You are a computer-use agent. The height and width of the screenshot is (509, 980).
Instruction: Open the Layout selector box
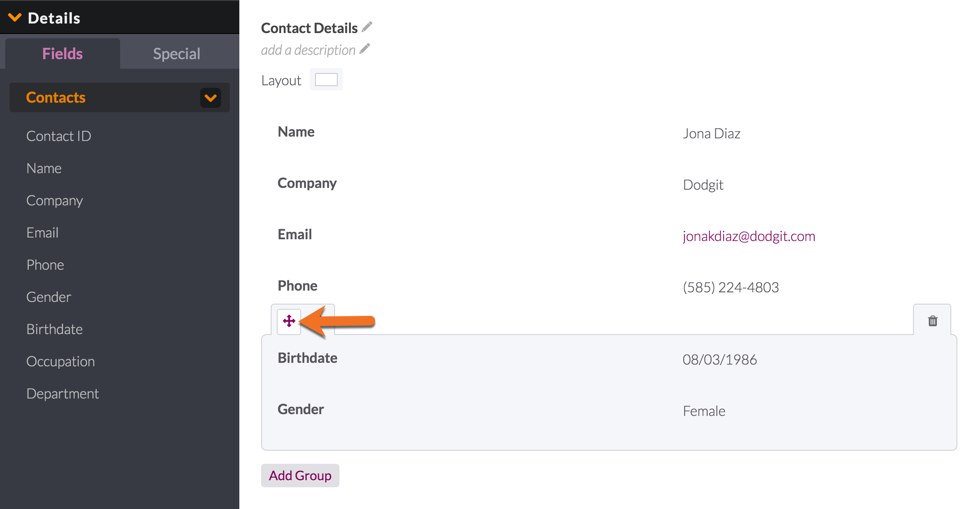click(326, 80)
